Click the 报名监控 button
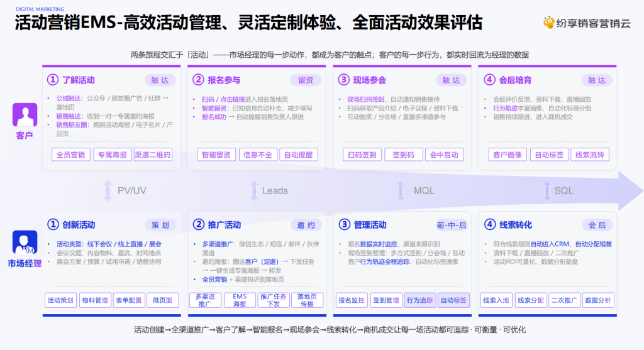Image resolution: width=644 pixels, height=350 pixels. pos(352,300)
